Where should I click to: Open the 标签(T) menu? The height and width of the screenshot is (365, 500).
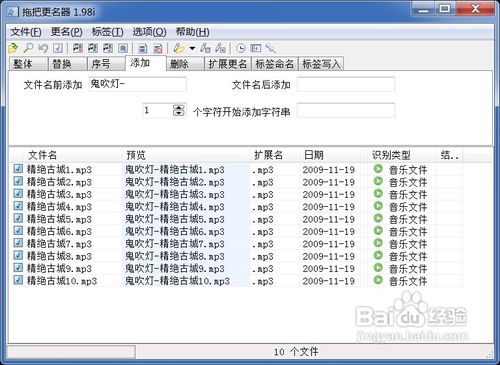tap(108, 32)
